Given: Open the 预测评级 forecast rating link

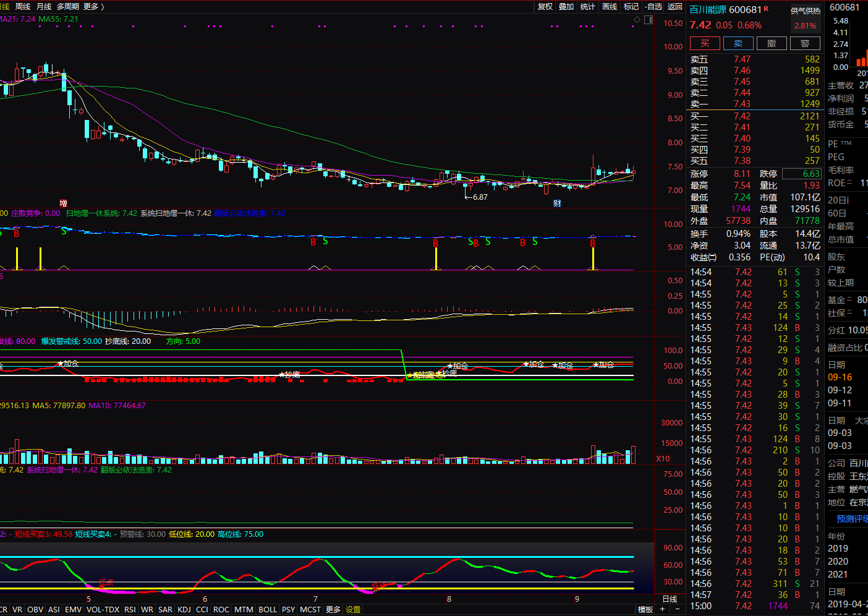Looking at the screenshot, I should pyautogui.click(x=852, y=519).
